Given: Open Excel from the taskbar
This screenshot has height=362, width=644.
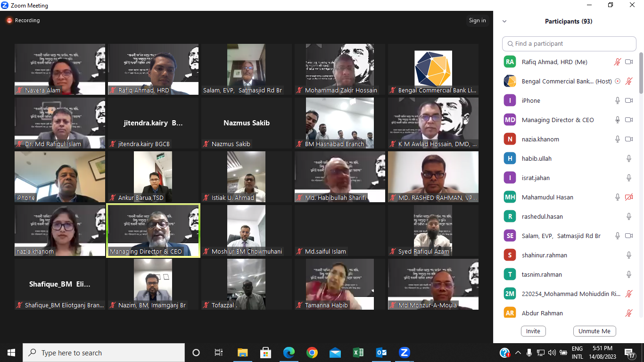Looking at the screenshot, I should pyautogui.click(x=358, y=353).
